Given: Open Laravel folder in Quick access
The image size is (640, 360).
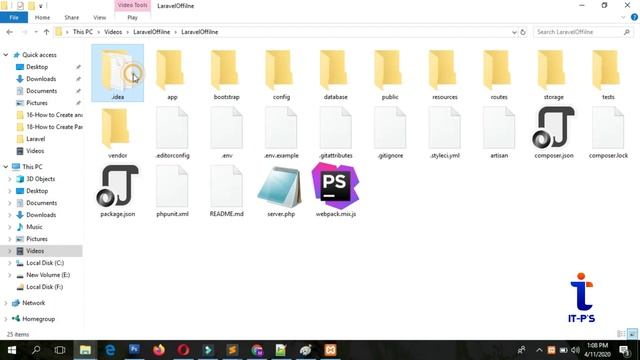Looking at the screenshot, I should 36,139.
